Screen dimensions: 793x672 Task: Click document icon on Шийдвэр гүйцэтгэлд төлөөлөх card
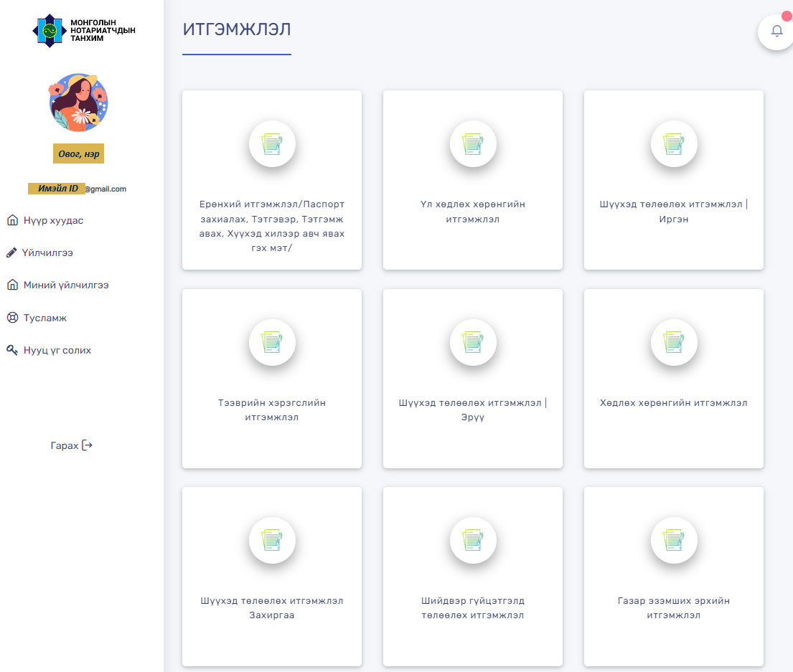473,540
